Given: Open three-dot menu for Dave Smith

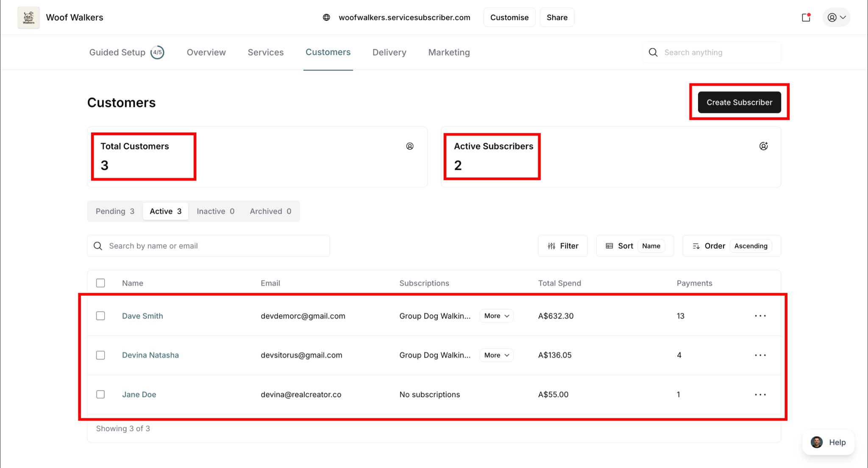Looking at the screenshot, I should pos(760,316).
